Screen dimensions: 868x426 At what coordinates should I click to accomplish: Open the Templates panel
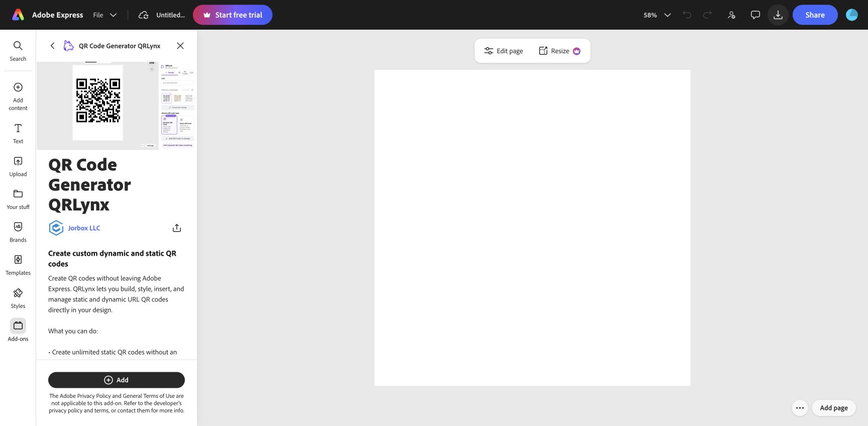tap(18, 265)
